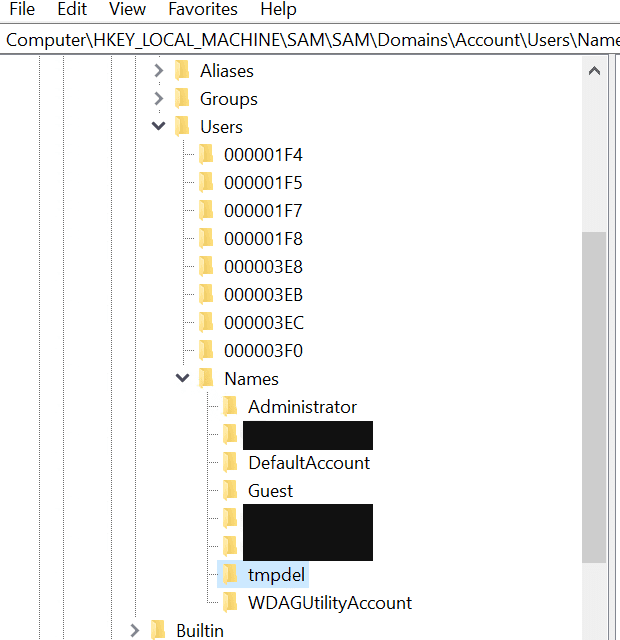
Task: Select the 000001F4 key
Action: tap(263, 155)
